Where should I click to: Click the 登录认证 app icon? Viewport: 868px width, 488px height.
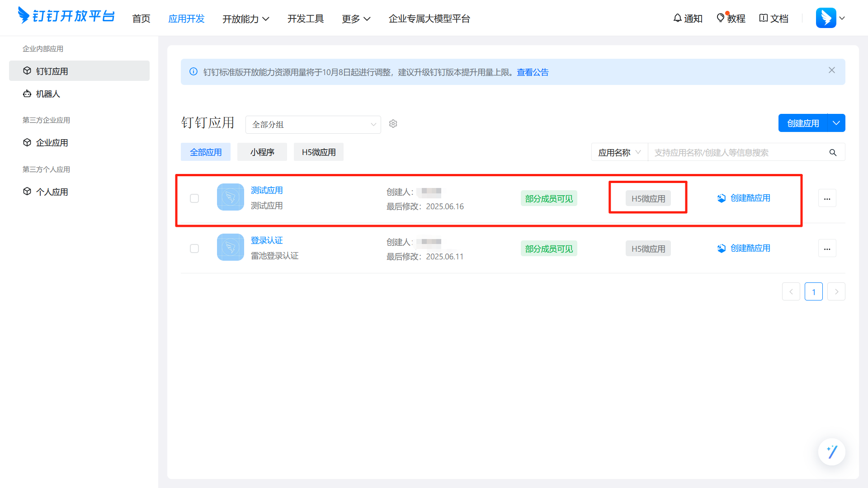[231, 247]
